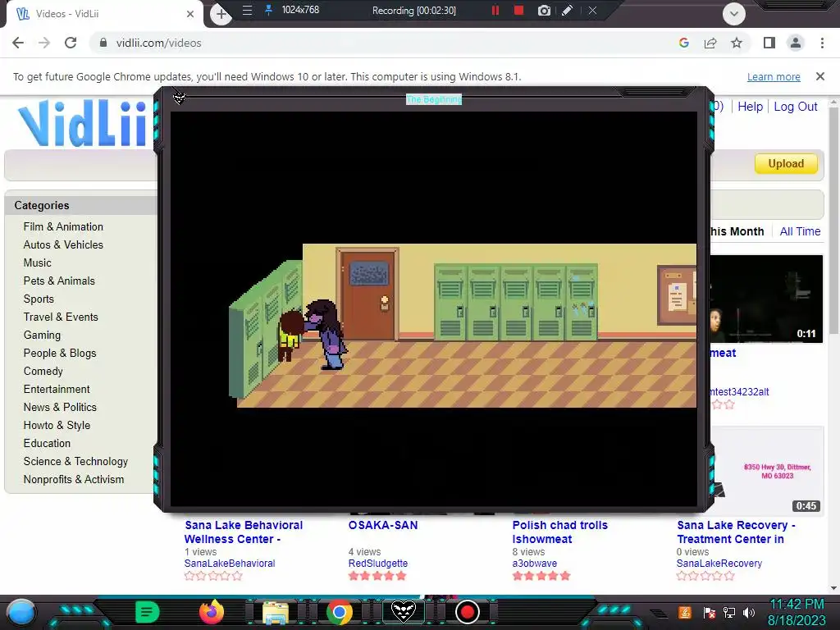Stop the screen recording

pyautogui.click(x=518, y=10)
